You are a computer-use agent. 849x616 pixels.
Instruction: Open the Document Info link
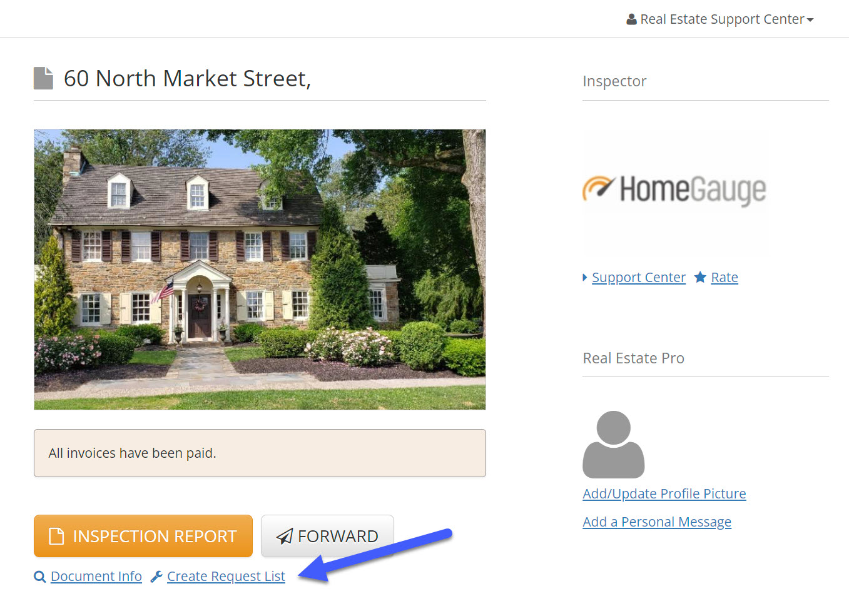(x=96, y=577)
